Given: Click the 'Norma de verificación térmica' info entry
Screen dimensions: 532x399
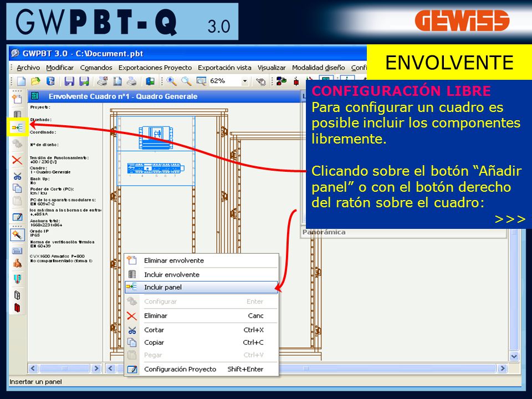Looking at the screenshot, I should tap(62, 244).
